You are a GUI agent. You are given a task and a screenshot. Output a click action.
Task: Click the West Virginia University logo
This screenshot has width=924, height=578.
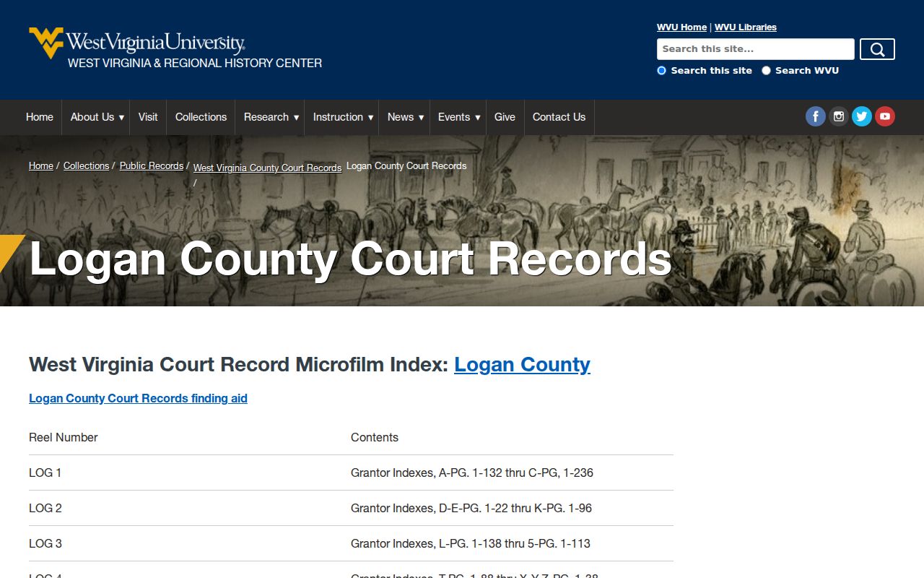click(137, 43)
